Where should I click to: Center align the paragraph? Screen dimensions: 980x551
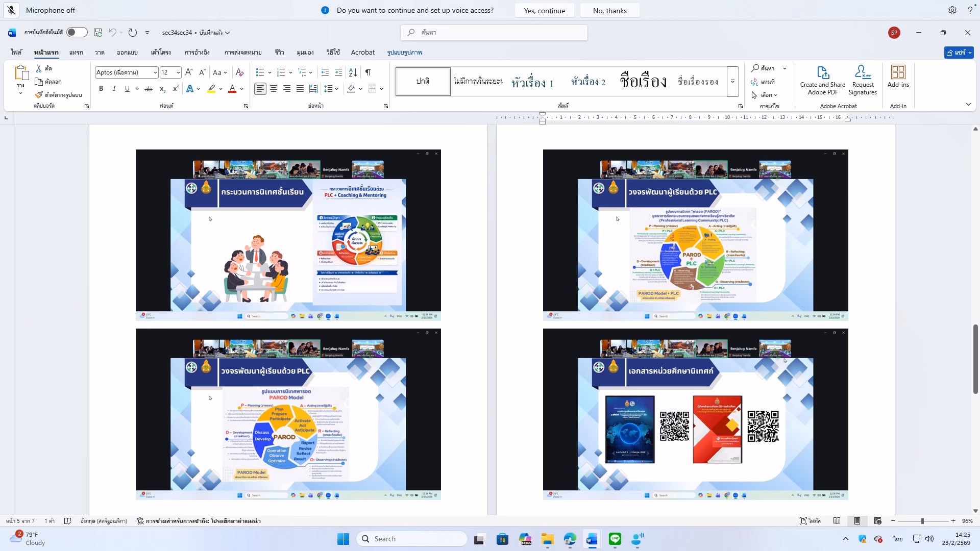(274, 89)
